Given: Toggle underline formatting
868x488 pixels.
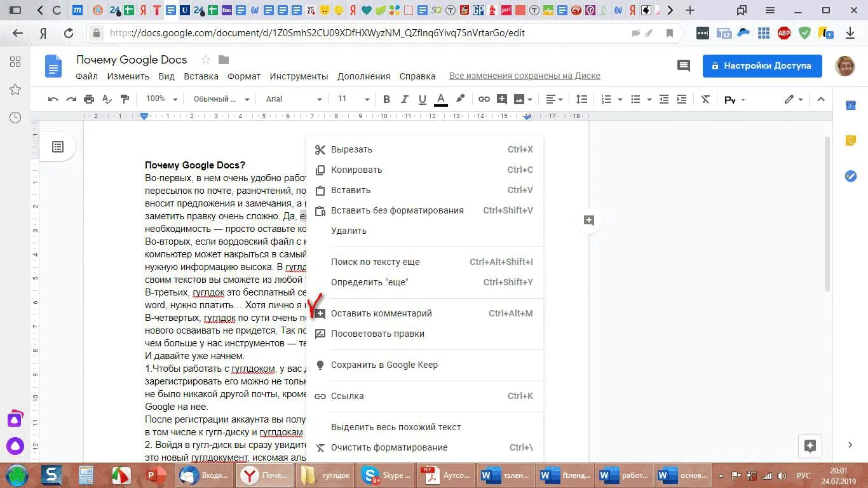Looking at the screenshot, I should pyautogui.click(x=422, y=99).
